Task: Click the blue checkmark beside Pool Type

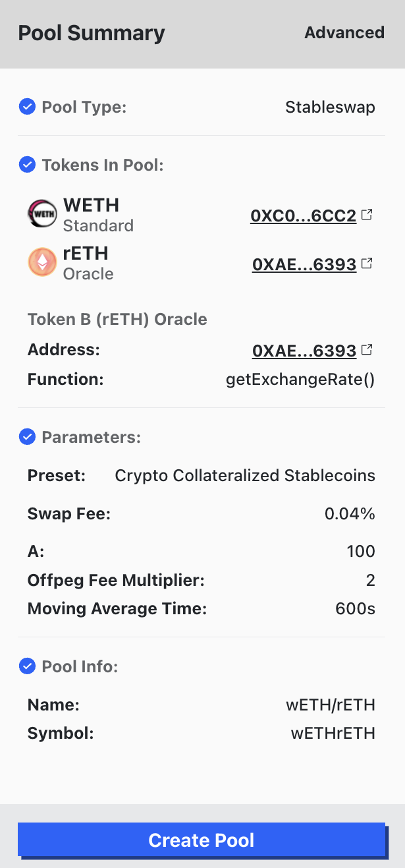Action: point(27,106)
